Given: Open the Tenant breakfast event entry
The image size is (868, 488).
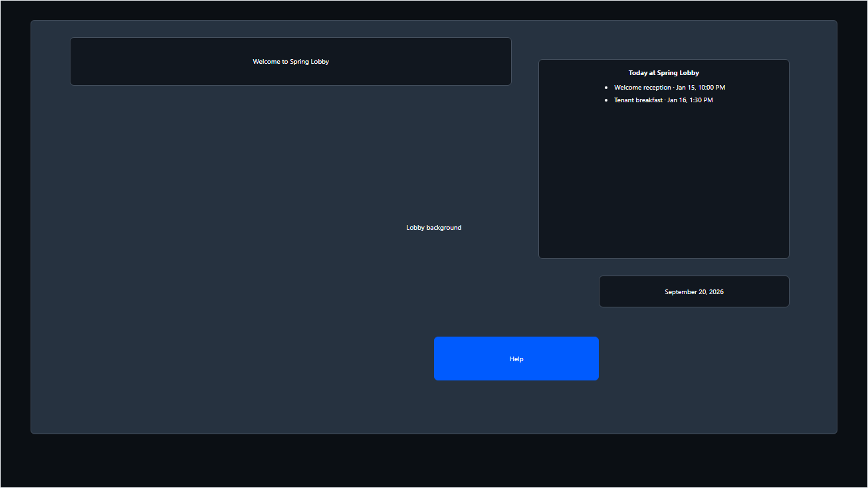Looking at the screenshot, I should coord(663,100).
